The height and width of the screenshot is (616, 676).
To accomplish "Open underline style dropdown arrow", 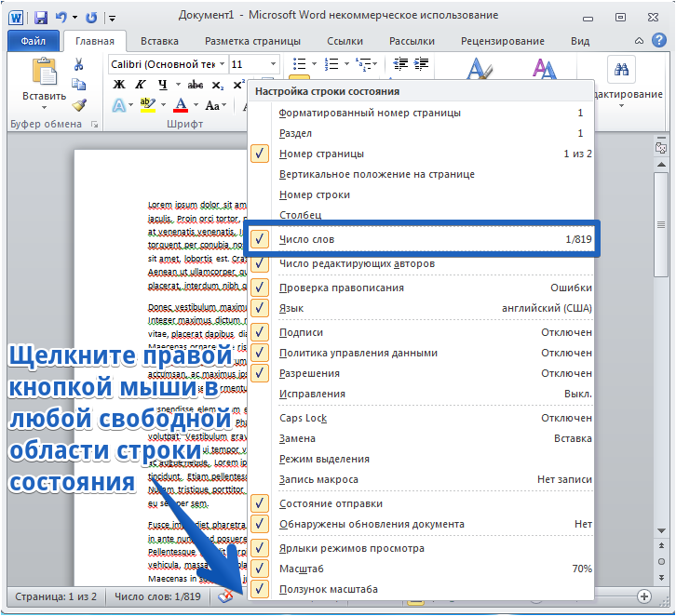I will [x=178, y=85].
